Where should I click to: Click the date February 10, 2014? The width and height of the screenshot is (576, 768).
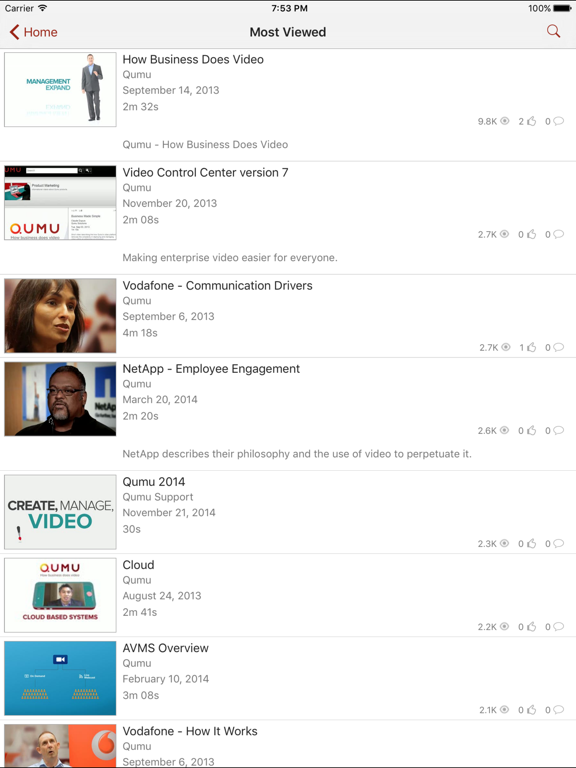pyautogui.click(x=166, y=679)
